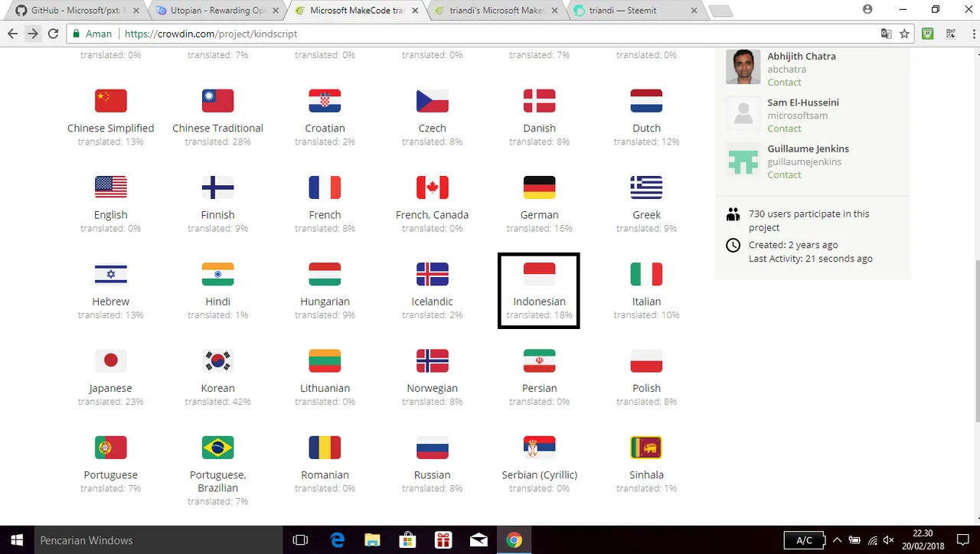Switch to the GitHub Microsoft/pxt tab
Viewport: 980px width, 554px height.
77,11
